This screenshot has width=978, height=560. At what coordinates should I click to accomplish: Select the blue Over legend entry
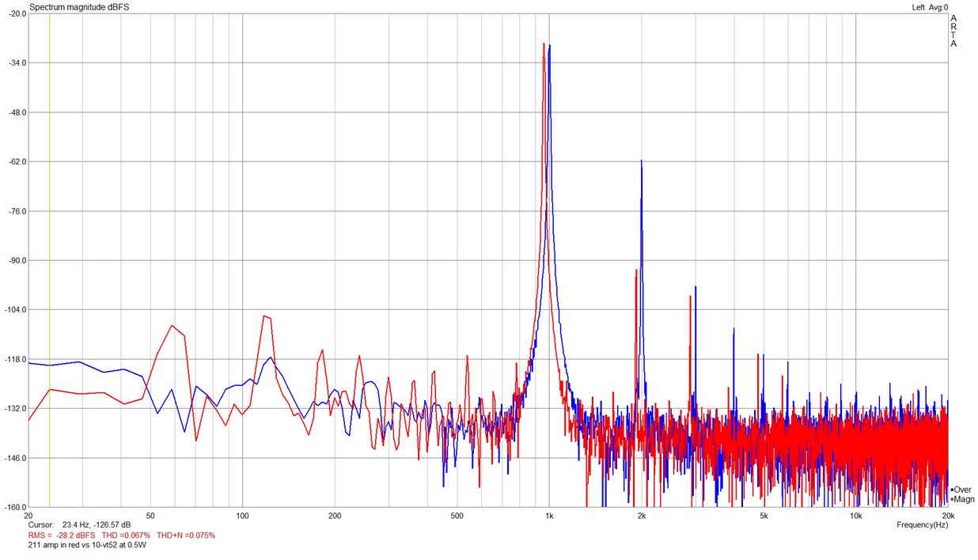tap(962, 490)
